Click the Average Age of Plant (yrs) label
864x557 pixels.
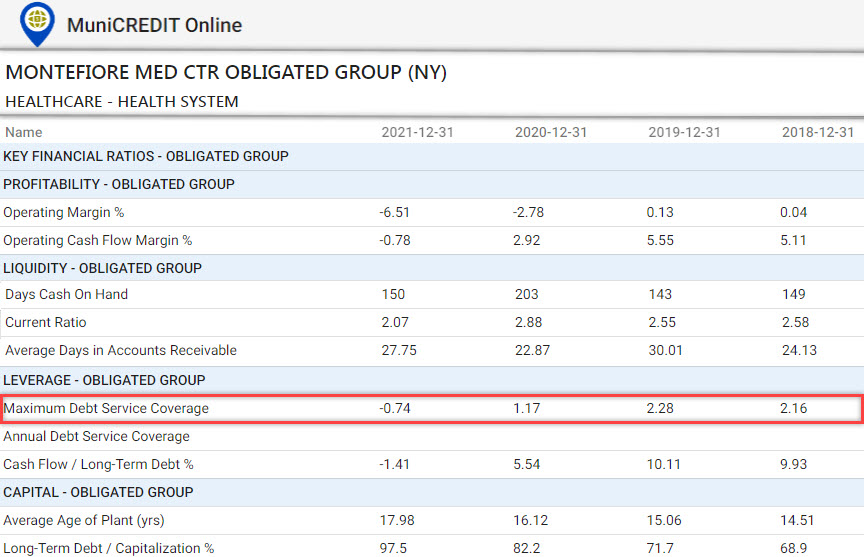(x=84, y=521)
